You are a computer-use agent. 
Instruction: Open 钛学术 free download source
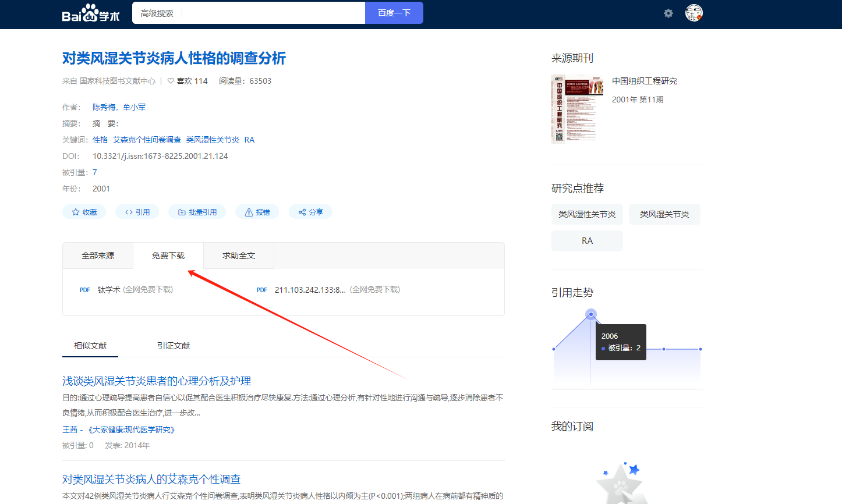coord(109,289)
